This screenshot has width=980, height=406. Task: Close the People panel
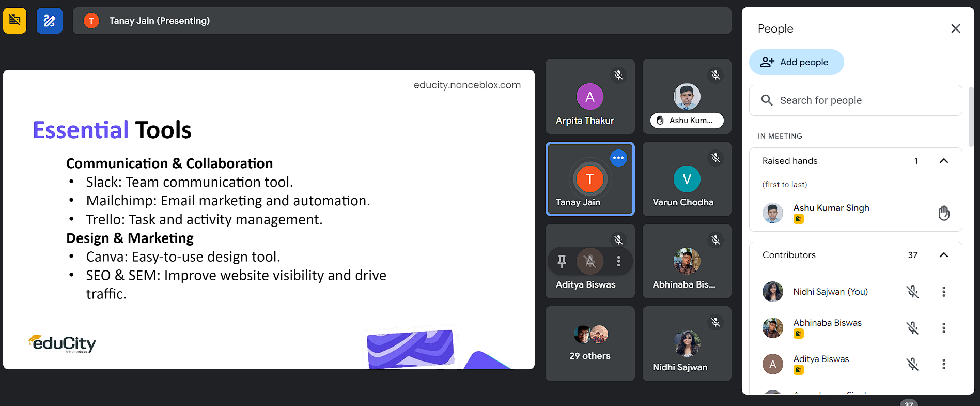[956, 28]
